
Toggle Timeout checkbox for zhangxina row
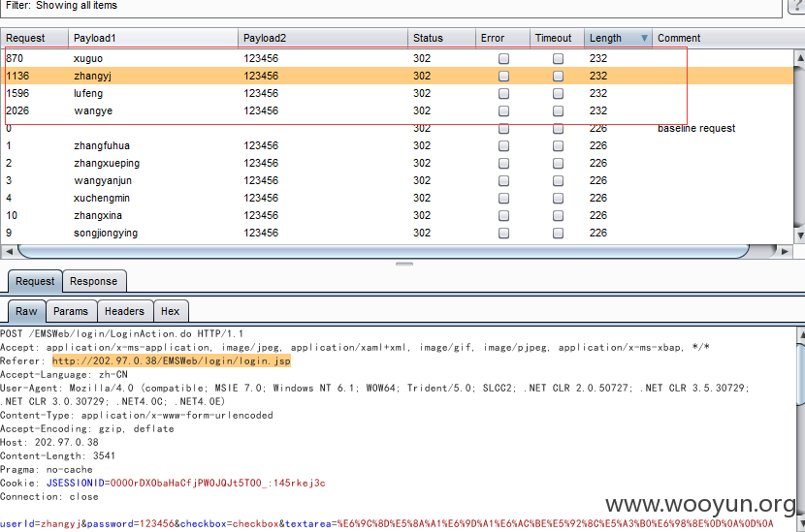tap(558, 215)
